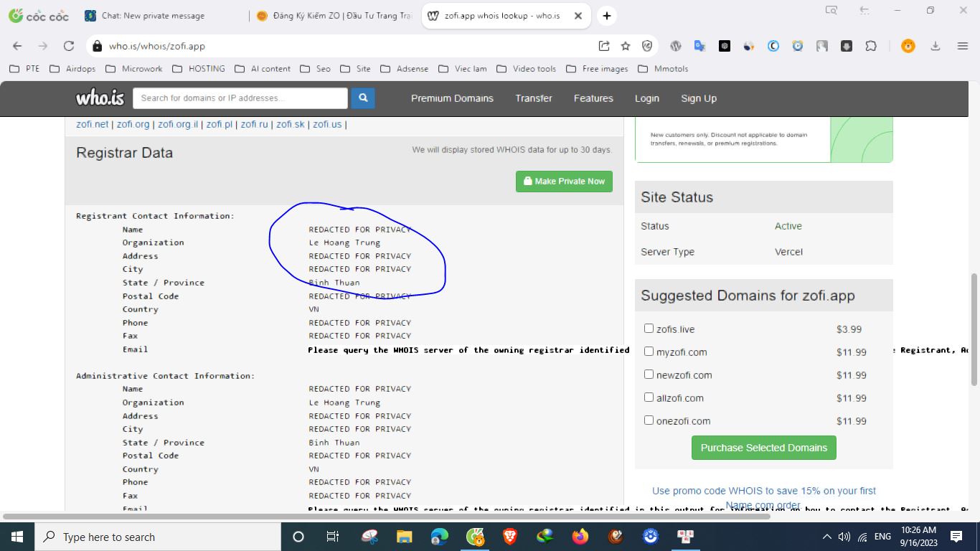Click the horizontal page scrollbar
980x551 pixels.
tap(387, 516)
